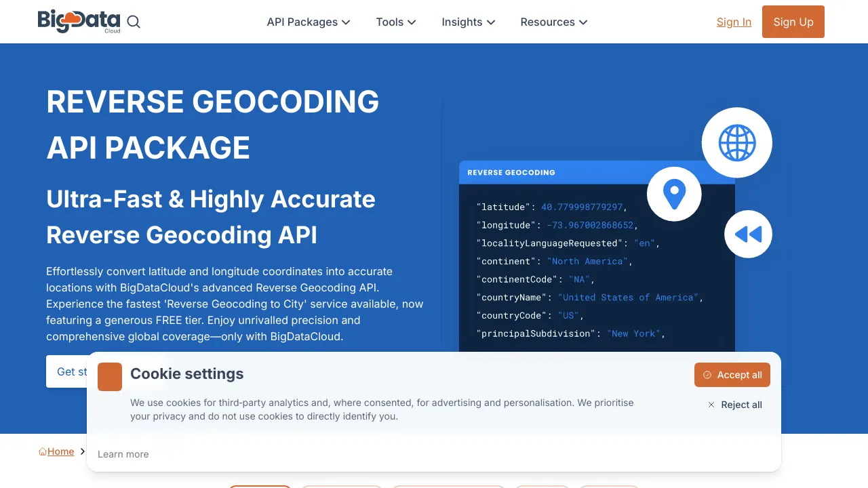Viewport: 868px width, 488px height.
Task: Click the "New York" principalSubdivision value
Action: pyautogui.click(x=633, y=333)
